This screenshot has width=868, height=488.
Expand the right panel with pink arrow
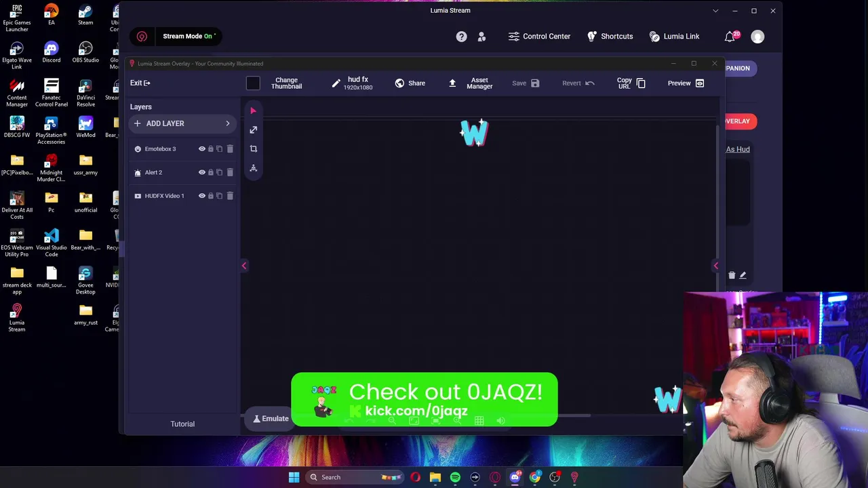(715, 266)
